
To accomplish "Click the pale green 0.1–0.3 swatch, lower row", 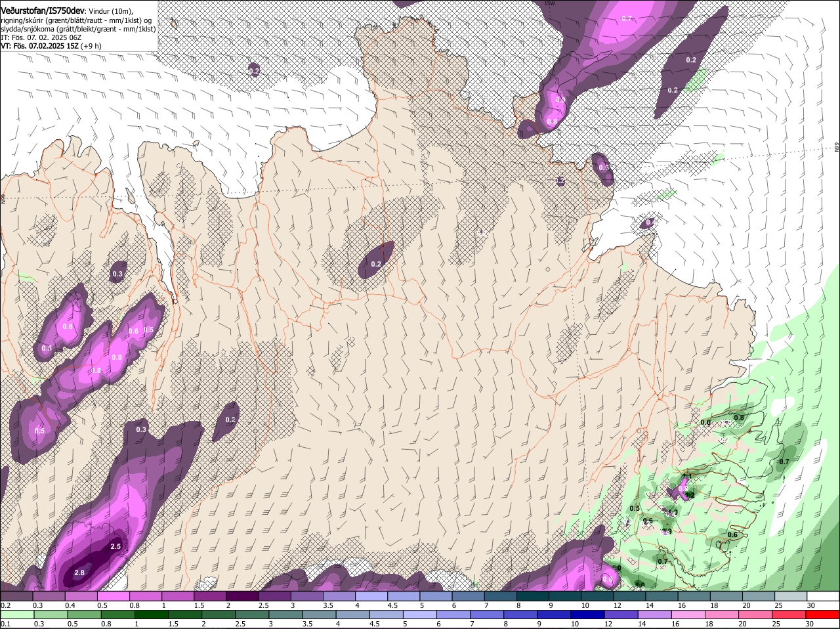I will [18, 615].
